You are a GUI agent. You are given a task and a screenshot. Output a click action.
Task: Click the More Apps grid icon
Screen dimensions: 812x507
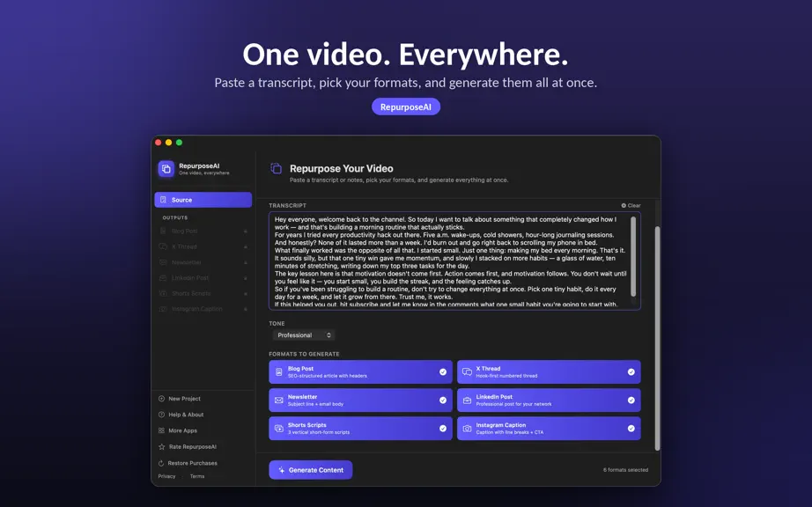(x=161, y=430)
